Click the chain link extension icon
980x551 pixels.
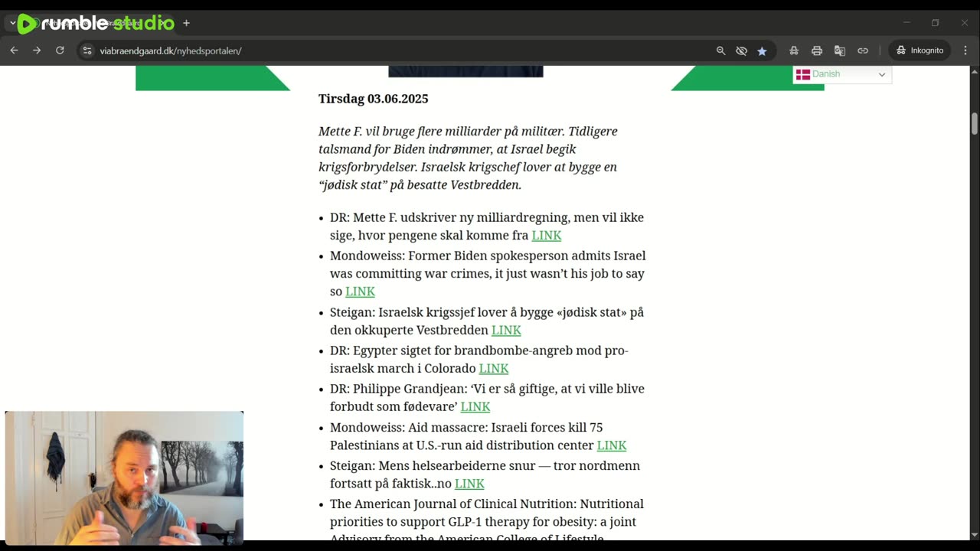[x=863, y=51]
